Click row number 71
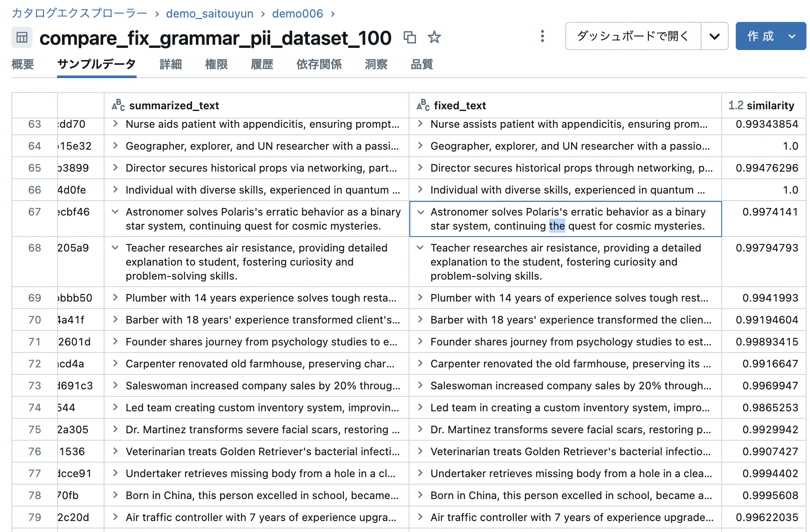The image size is (810, 532). pos(35,342)
